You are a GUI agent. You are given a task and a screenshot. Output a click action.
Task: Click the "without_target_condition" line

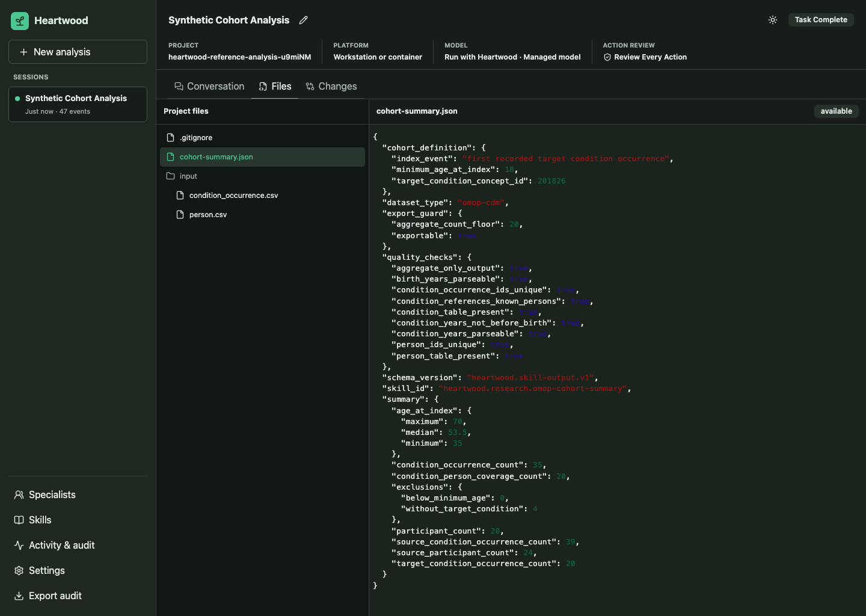tap(469, 509)
